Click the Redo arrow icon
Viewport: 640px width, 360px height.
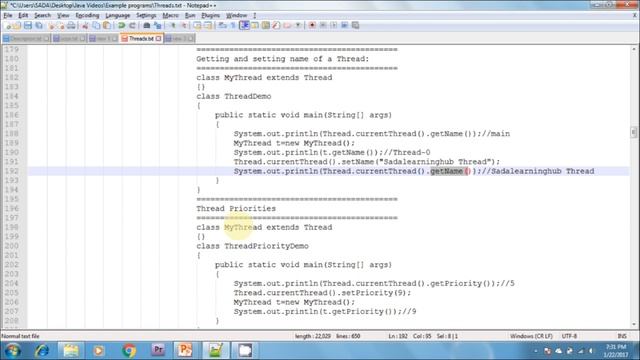coord(132,25)
